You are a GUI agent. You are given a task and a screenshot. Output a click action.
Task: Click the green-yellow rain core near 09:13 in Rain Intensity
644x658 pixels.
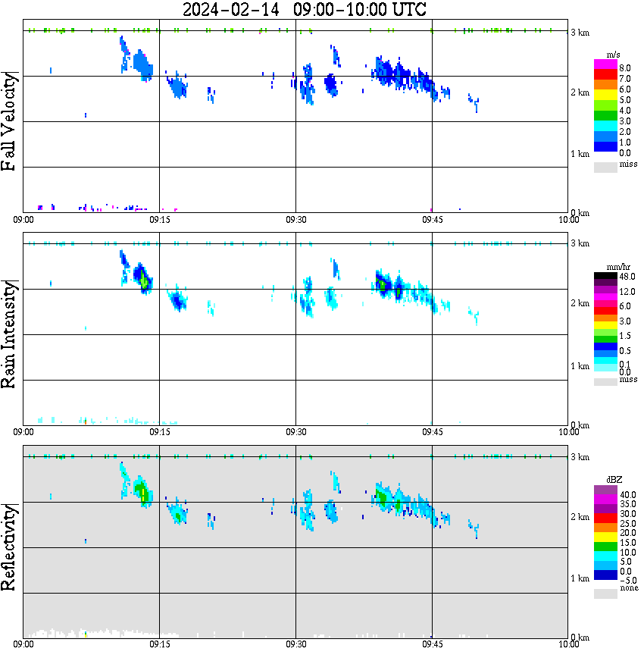pos(144,280)
